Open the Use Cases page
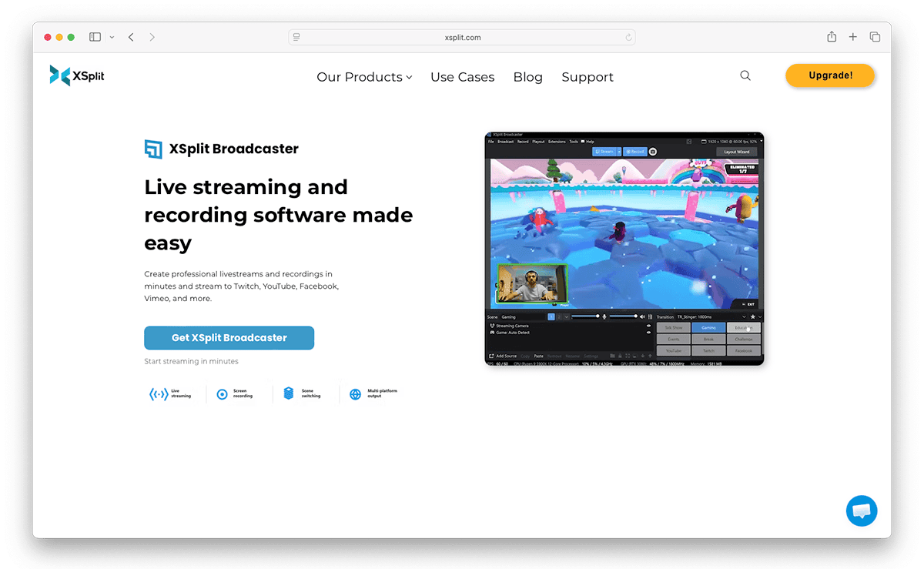 click(462, 77)
